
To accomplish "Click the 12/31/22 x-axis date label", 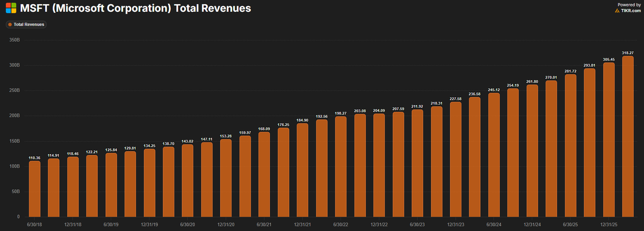I will click(x=379, y=225).
